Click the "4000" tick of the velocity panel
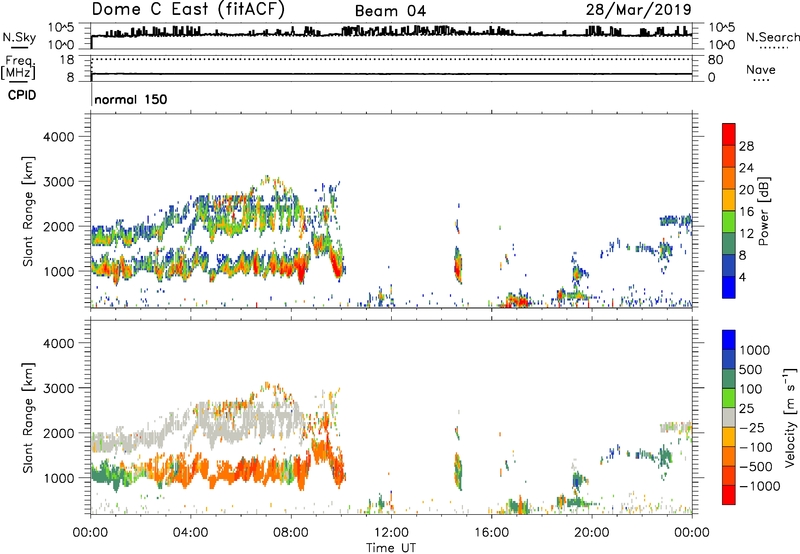The image size is (800, 554). click(x=58, y=343)
